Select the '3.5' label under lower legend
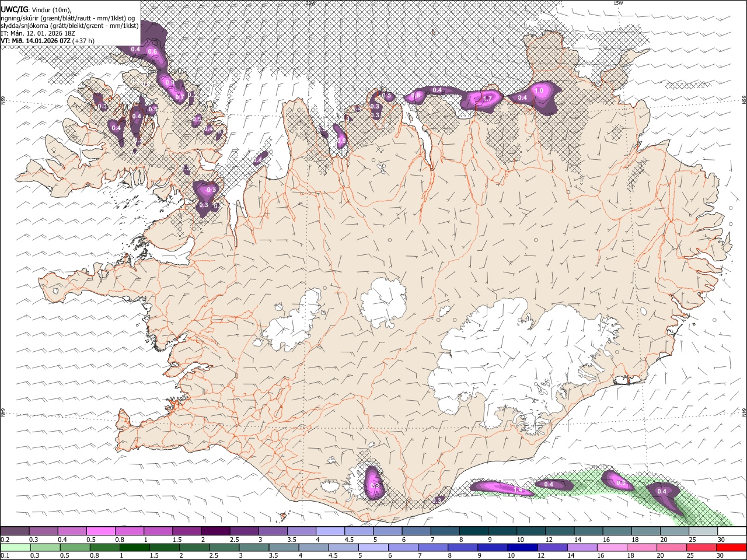The width and height of the screenshot is (747, 560). pyautogui.click(x=273, y=555)
